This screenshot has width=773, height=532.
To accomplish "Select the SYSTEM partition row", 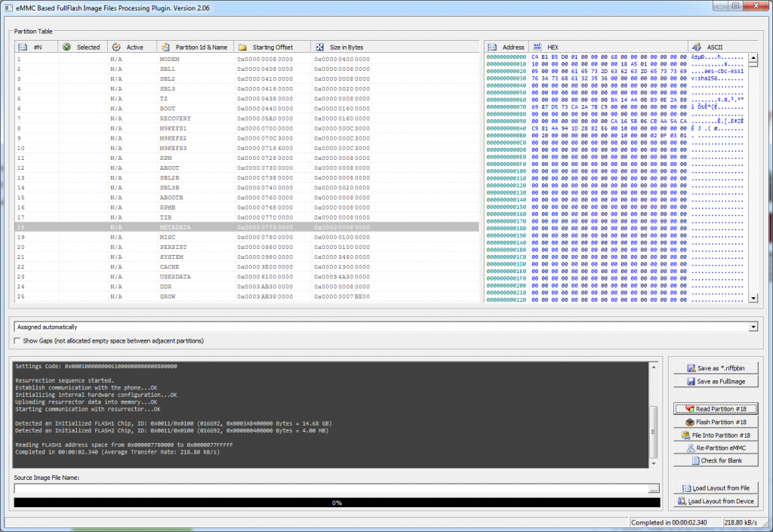I will point(247,257).
